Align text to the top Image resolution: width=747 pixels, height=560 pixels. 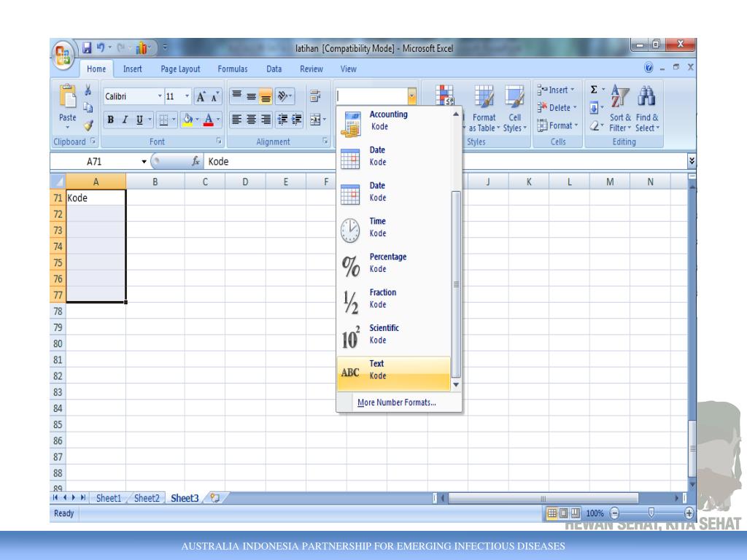coord(237,96)
